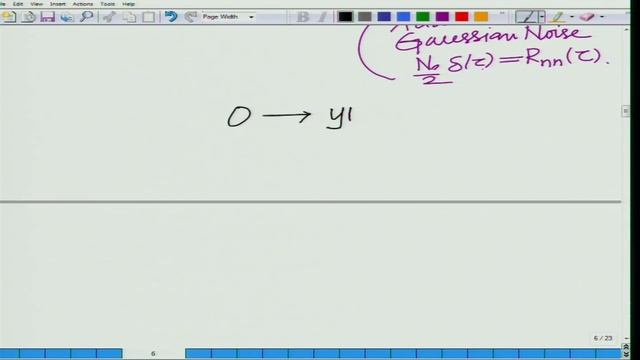Expand the Highlighter options arrow
640x360 pixels.
(571, 17)
